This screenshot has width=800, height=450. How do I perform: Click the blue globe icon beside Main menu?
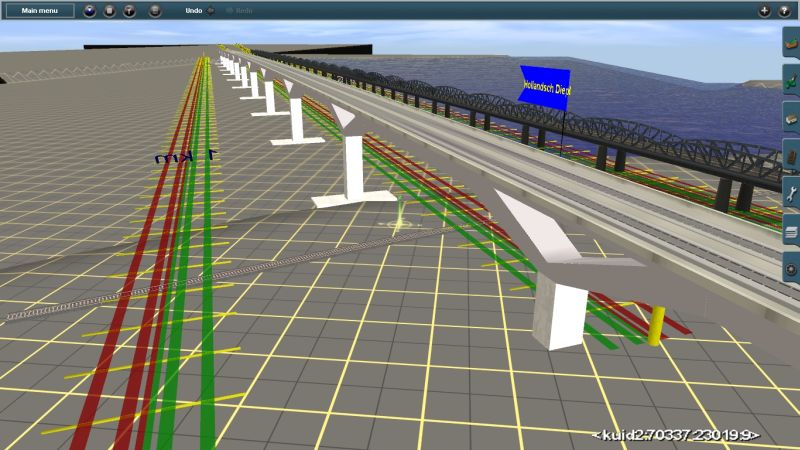90,11
